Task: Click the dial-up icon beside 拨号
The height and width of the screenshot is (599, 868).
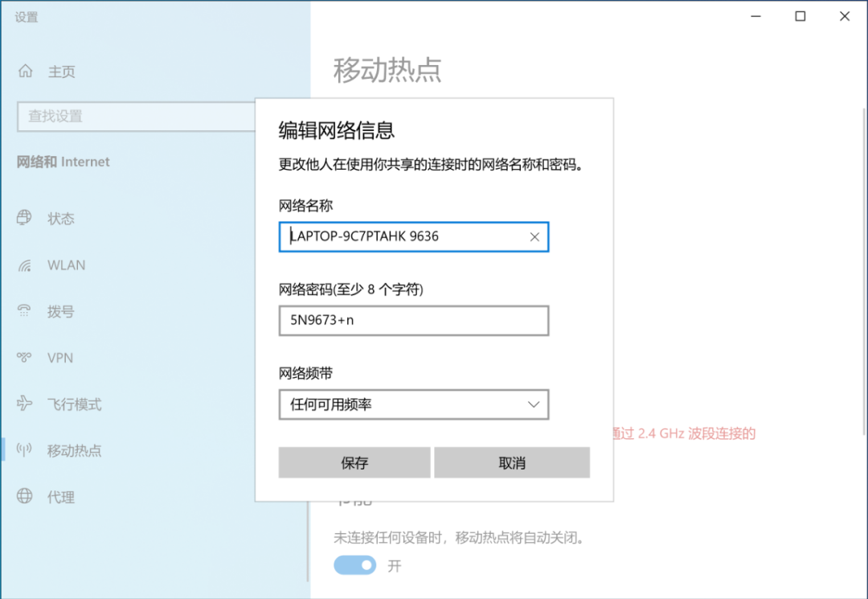Action: pos(24,310)
